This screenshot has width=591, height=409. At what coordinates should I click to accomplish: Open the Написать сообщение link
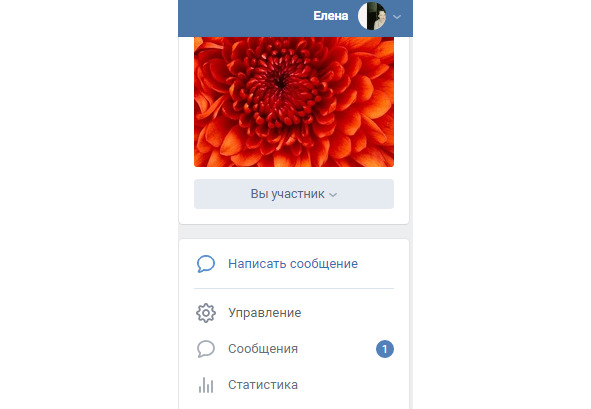point(293,263)
